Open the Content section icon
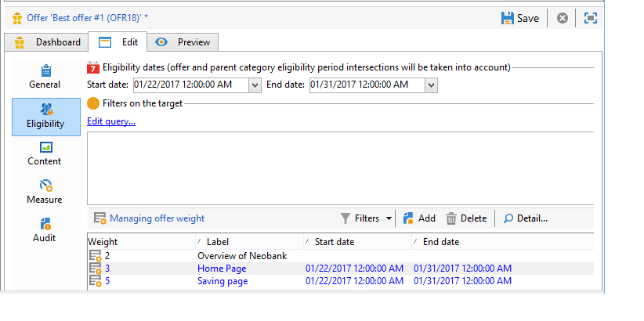The width and height of the screenshot is (644, 321). tap(46, 147)
